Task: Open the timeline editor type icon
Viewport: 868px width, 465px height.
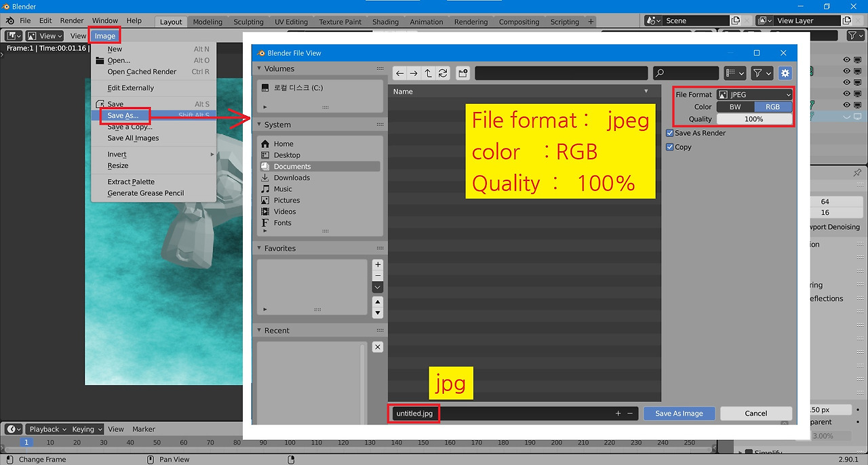Action: click(14, 429)
